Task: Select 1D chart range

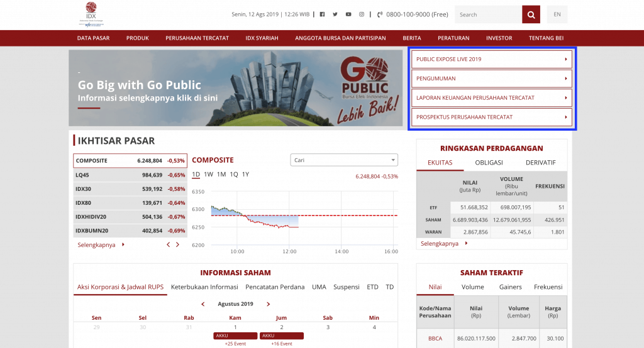Action: [196, 175]
